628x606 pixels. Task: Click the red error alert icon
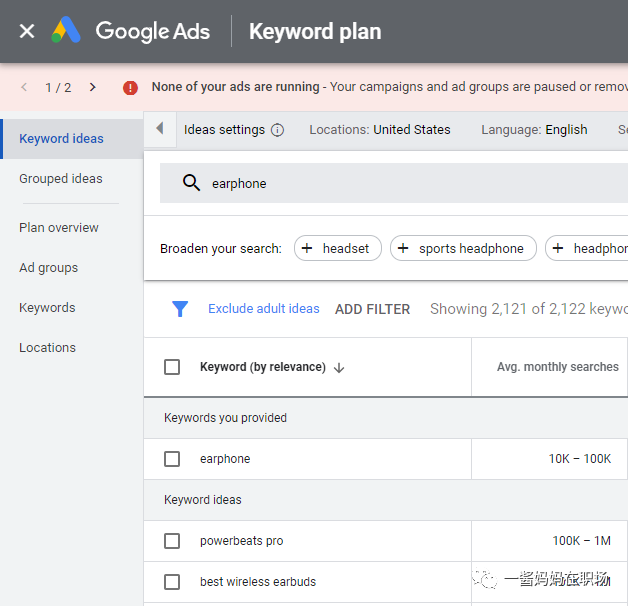(130, 88)
